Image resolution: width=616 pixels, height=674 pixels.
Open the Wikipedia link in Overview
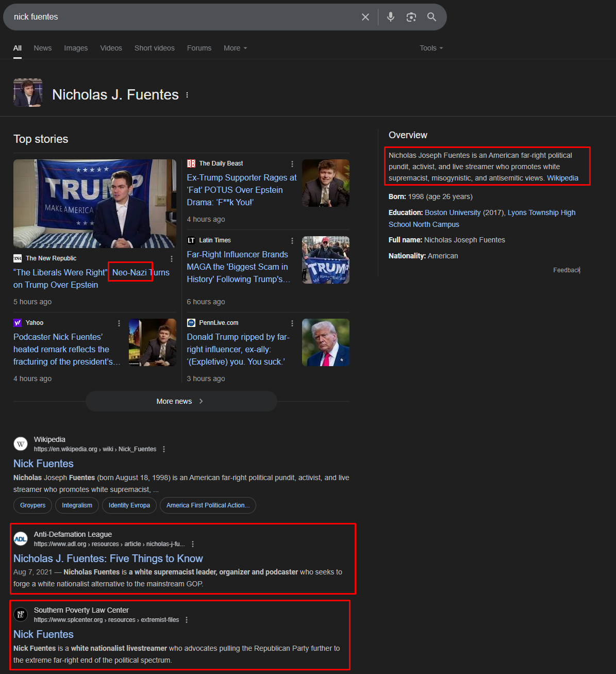(x=562, y=178)
